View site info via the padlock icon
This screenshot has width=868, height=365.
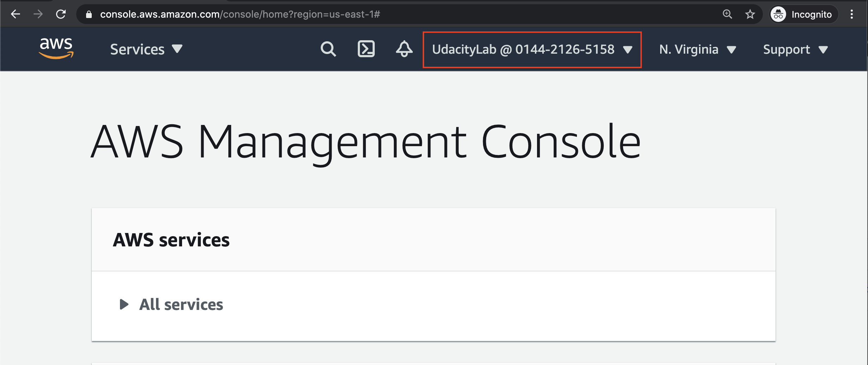click(89, 14)
